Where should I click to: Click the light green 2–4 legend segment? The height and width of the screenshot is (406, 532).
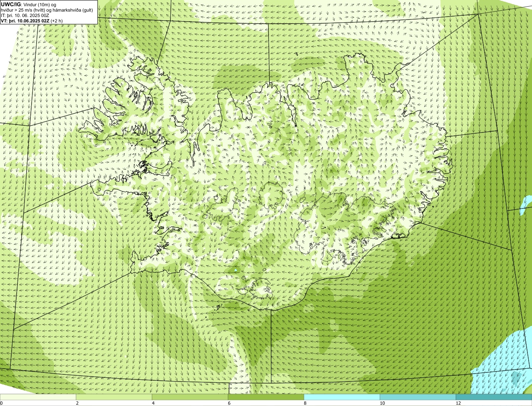click(115, 397)
